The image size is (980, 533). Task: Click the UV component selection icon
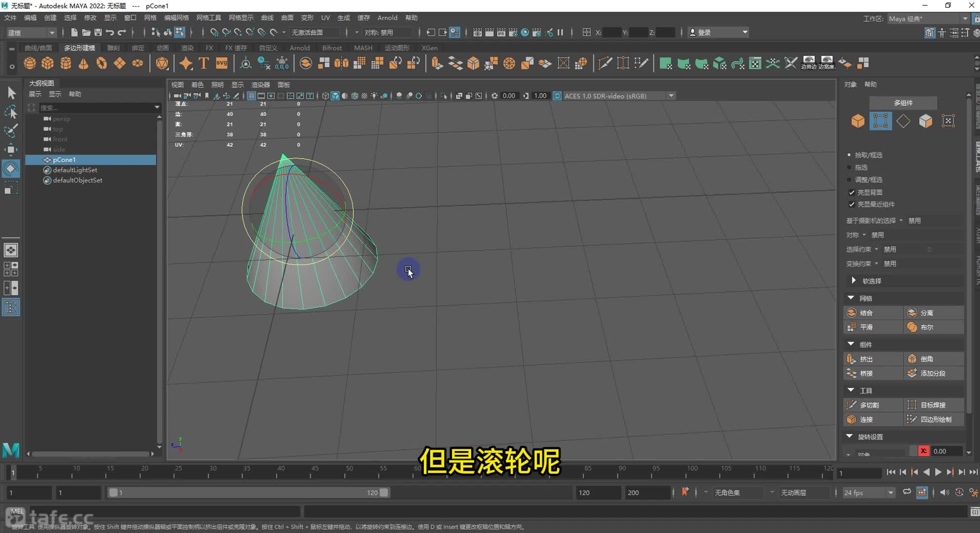[x=948, y=121]
